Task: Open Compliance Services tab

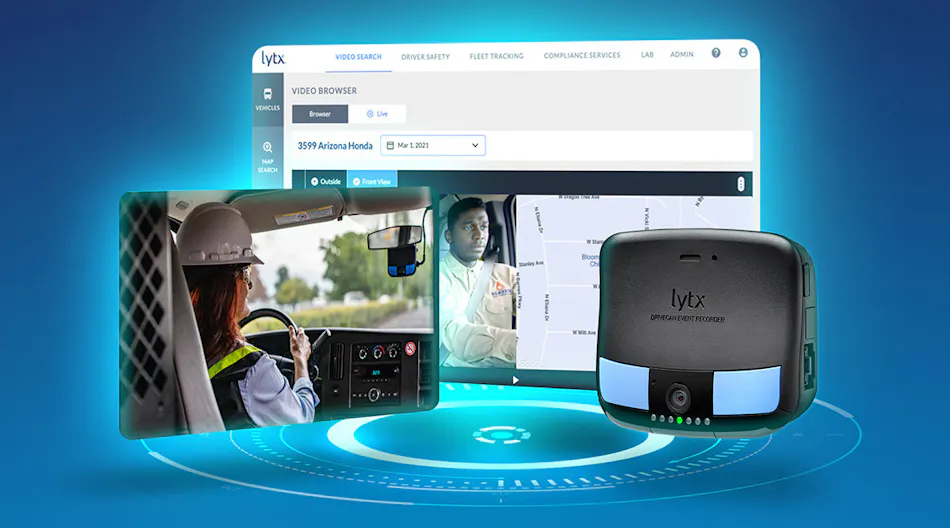Action: (582, 55)
